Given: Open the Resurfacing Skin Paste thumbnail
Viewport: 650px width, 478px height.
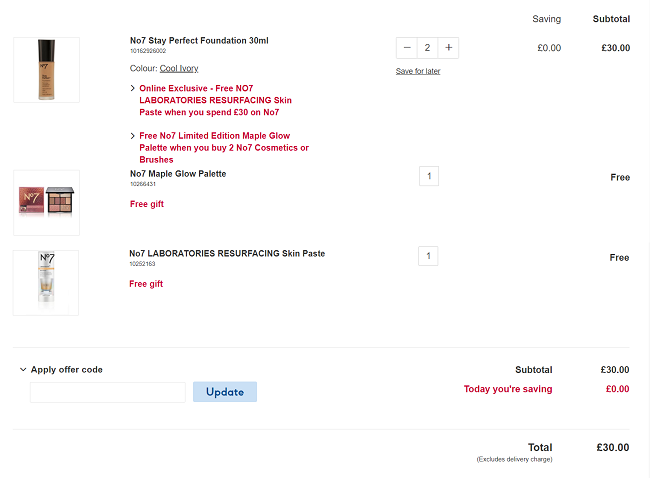Looking at the screenshot, I should pos(46,283).
